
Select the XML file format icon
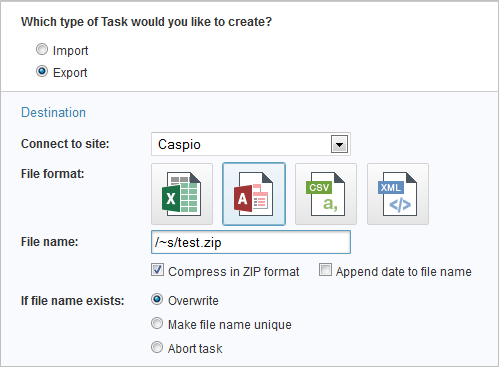point(398,194)
